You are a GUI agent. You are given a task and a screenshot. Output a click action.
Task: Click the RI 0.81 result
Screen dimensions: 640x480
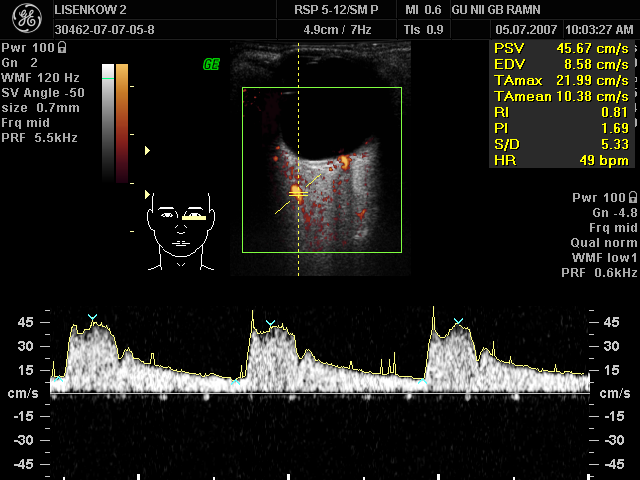click(x=561, y=112)
